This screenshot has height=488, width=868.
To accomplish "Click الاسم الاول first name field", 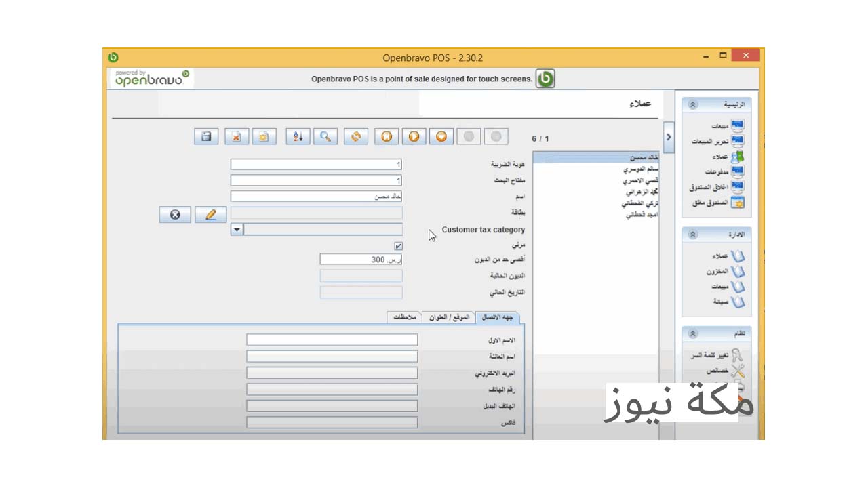I will tap(332, 340).
